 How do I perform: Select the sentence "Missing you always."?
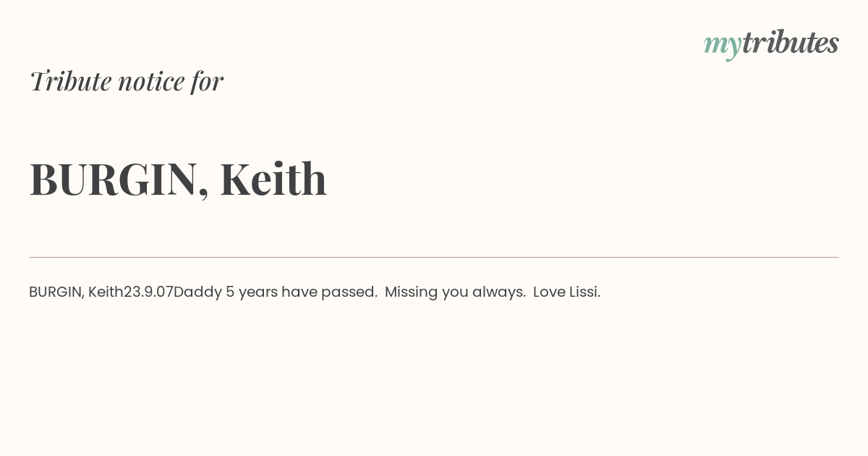click(455, 292)
